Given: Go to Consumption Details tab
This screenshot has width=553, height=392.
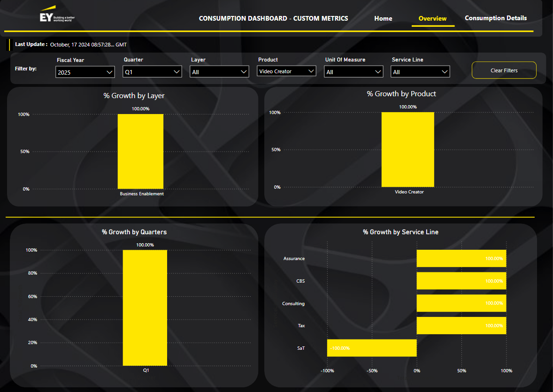Looking at the screenshot, I should pos(496,18).
